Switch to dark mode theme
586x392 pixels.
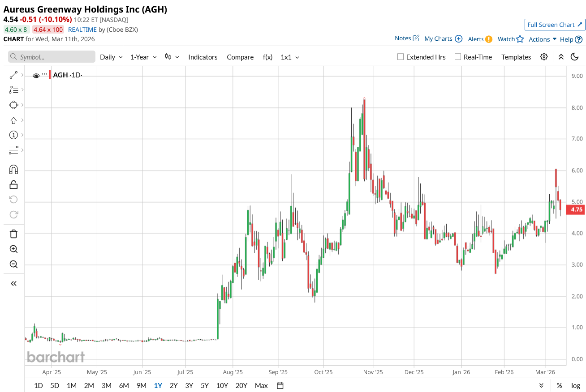pos(575,57)
